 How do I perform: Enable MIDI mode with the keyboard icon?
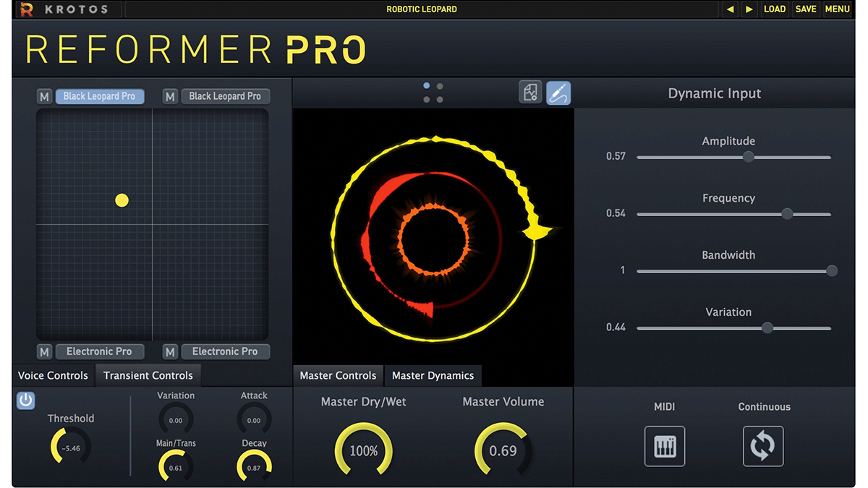click(x=665, y=446)
